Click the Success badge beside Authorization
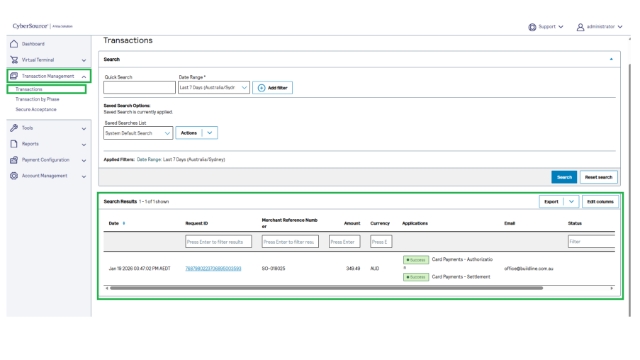 point(416,260)
